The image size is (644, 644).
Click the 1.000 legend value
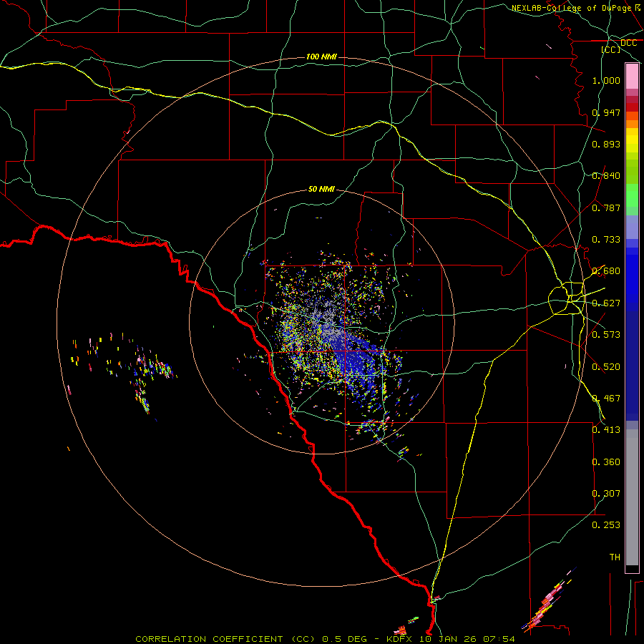(606, 80)
